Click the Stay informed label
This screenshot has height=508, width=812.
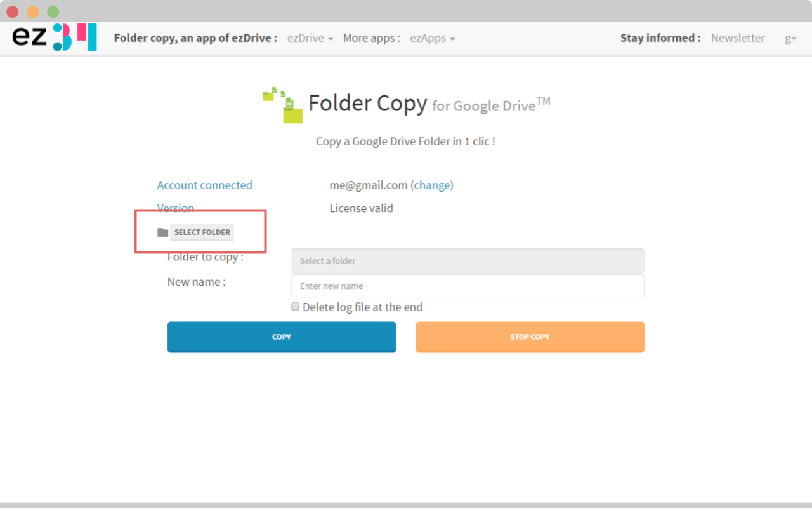(660, 38)
